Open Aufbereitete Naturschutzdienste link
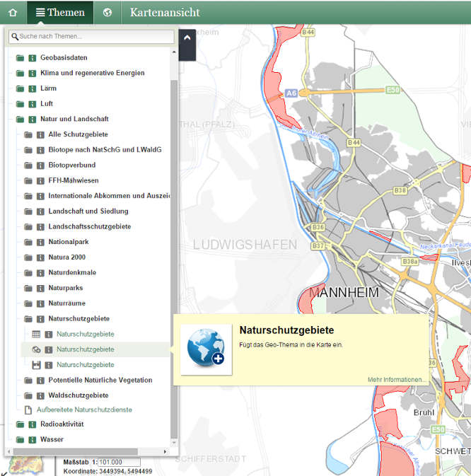 click(84, 410)
